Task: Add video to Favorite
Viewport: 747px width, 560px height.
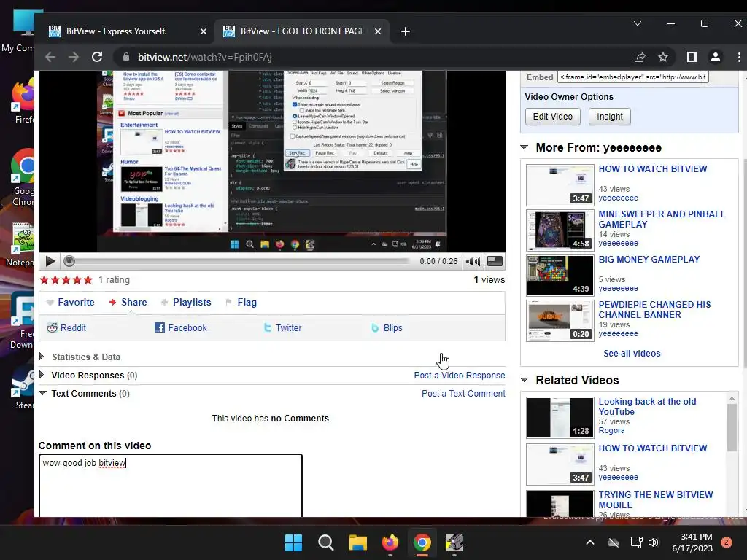Action: pyautogui.click(x=71, y=303)
